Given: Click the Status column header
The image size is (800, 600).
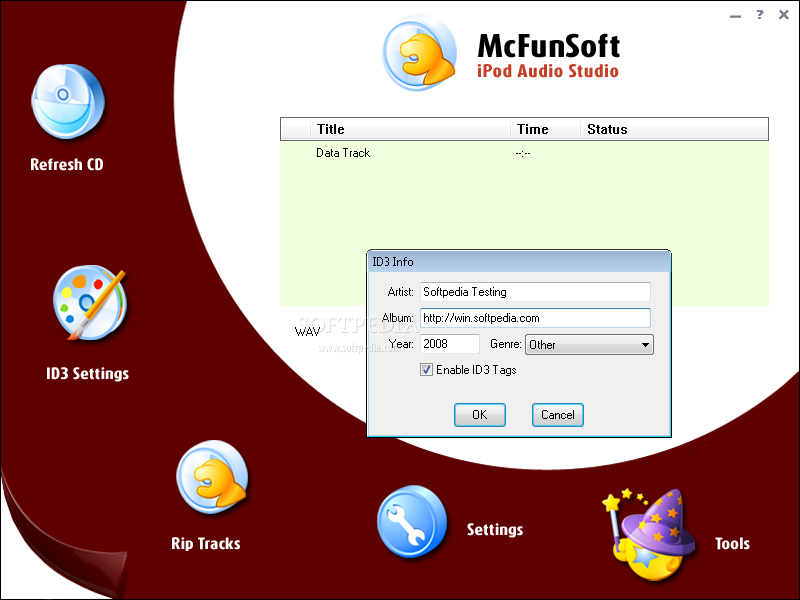Looking at the screenshot, I should pos(674,129).
